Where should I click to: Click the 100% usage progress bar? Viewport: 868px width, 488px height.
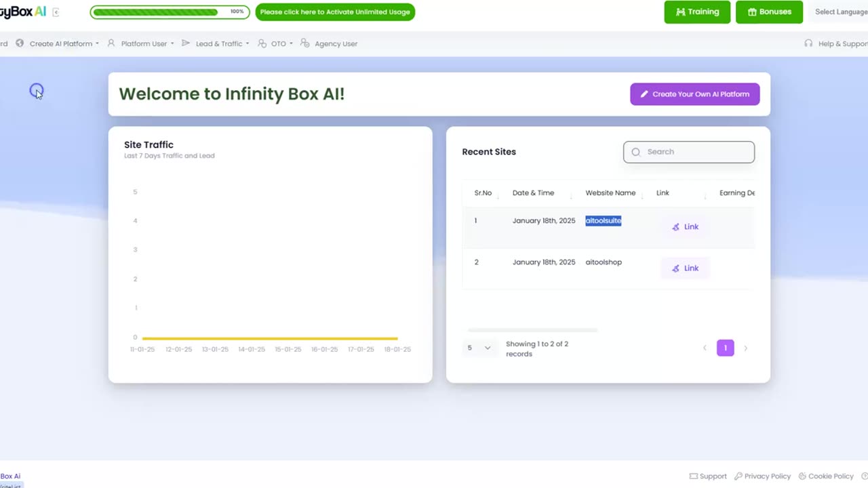170,12
